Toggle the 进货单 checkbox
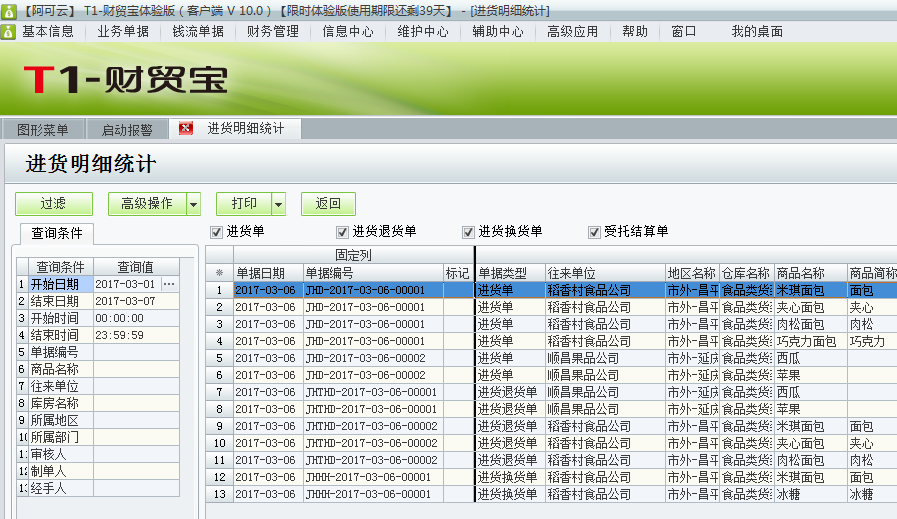 tap(216, 232)
